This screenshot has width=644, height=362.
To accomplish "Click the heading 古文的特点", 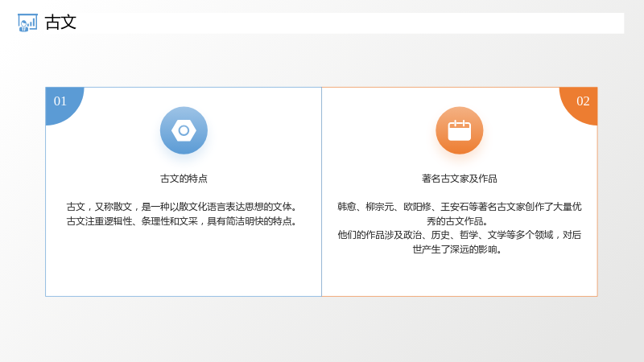I will pyautogui.click(x=184, y=179).
